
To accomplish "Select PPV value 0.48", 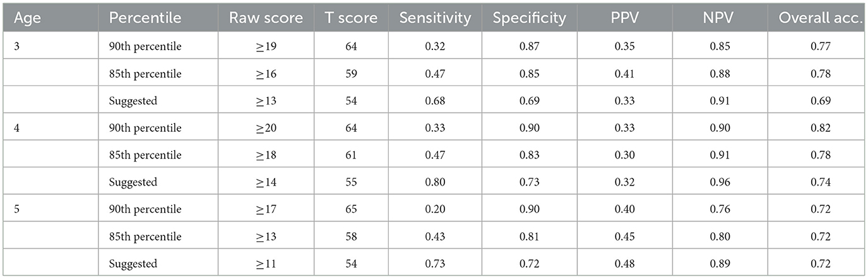I will [x=625, y=264].
